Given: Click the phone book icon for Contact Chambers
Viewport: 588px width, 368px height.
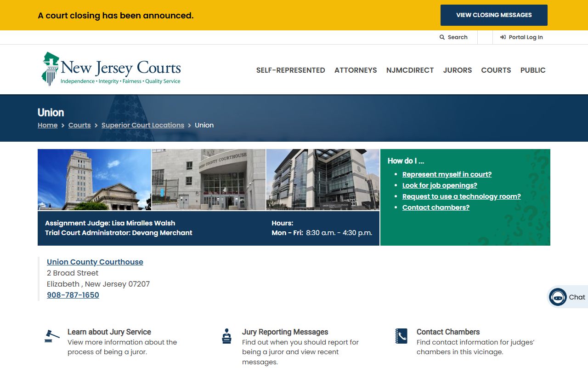Looking at the screenshot, I should 401,336.
